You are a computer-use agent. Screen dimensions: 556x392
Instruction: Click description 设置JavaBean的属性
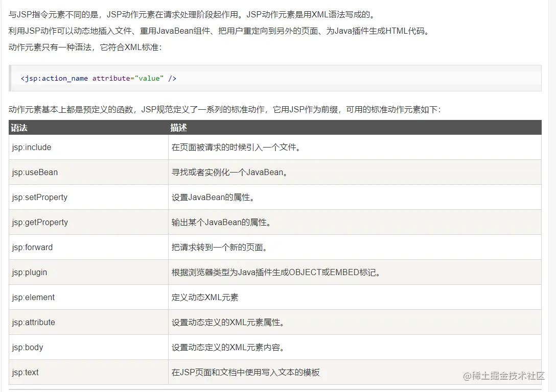pos(213,197)
